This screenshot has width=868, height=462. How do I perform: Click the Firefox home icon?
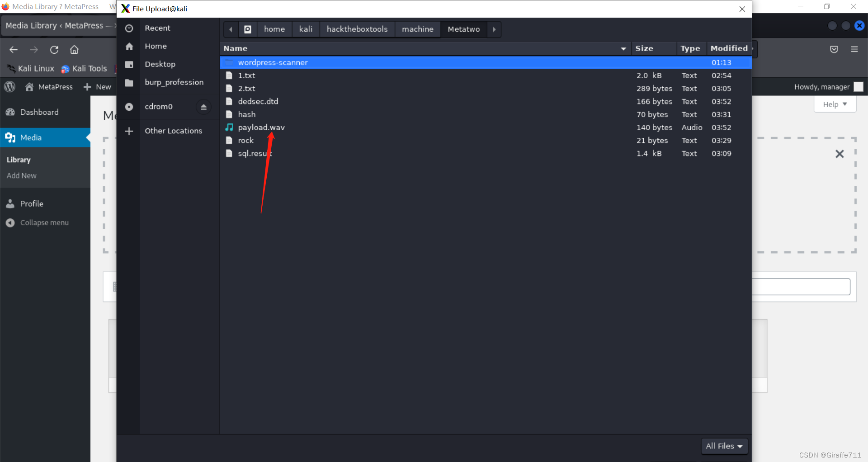click(74, 50)
